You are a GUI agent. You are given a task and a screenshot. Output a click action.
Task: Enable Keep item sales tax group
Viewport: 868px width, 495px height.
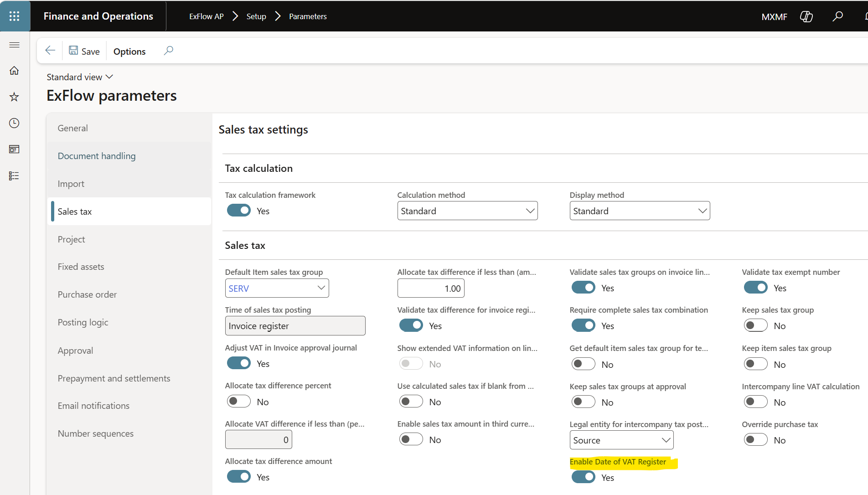[x=756, y=364]
